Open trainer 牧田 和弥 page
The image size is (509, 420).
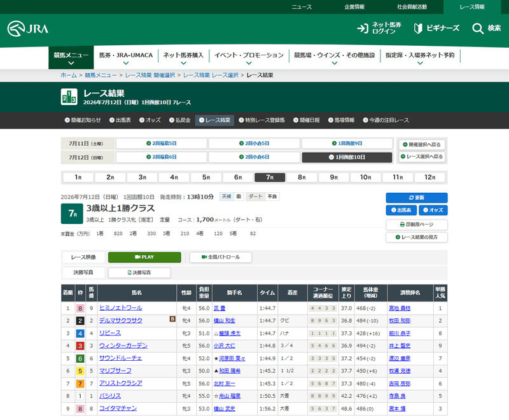[400, 321]
